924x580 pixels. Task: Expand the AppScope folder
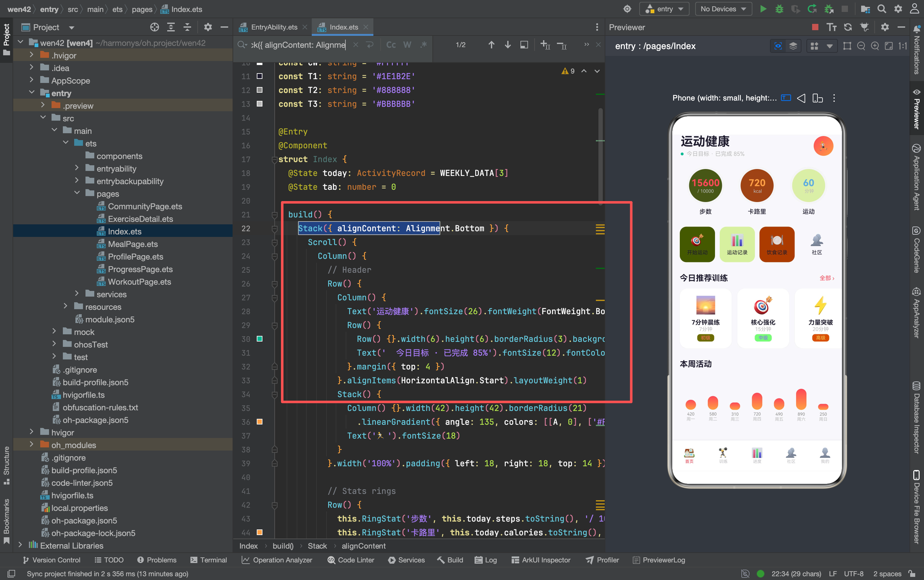32,80
